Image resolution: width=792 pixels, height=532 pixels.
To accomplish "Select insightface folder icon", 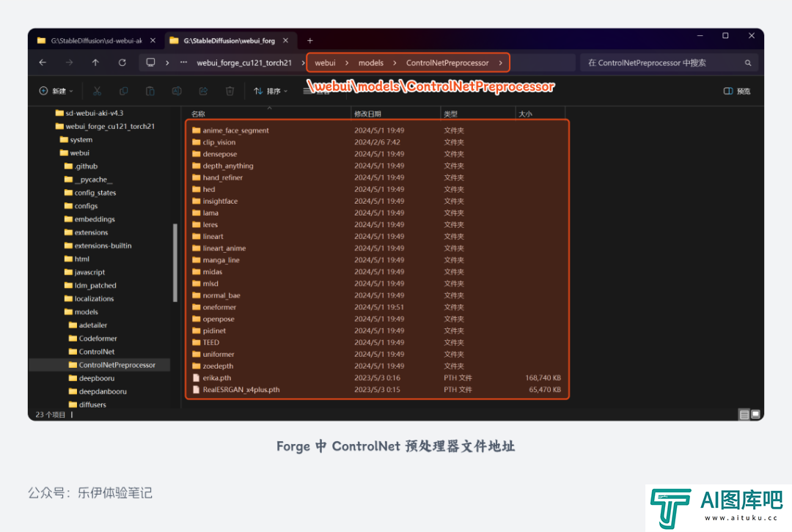I will 197,201.
